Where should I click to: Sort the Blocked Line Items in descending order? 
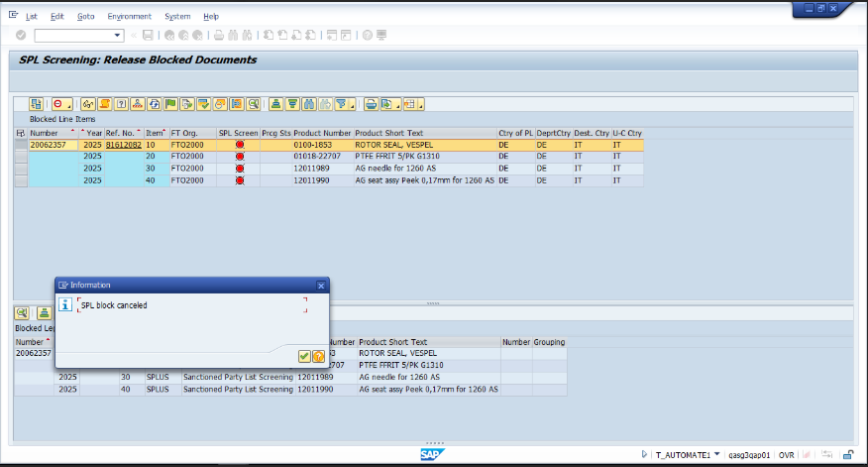292,104
